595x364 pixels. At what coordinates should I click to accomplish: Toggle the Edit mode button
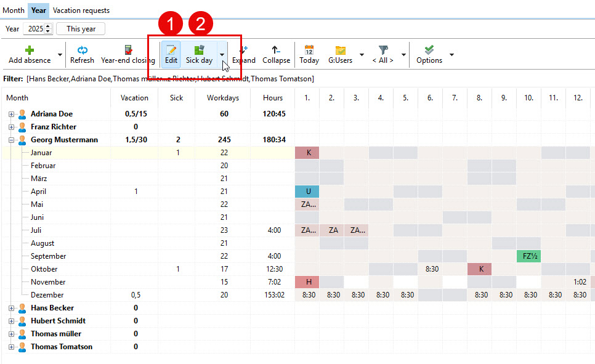tap(171, 54)
